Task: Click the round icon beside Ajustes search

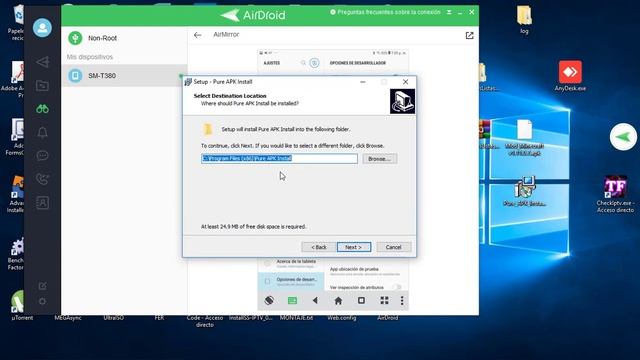Action: 314,63
